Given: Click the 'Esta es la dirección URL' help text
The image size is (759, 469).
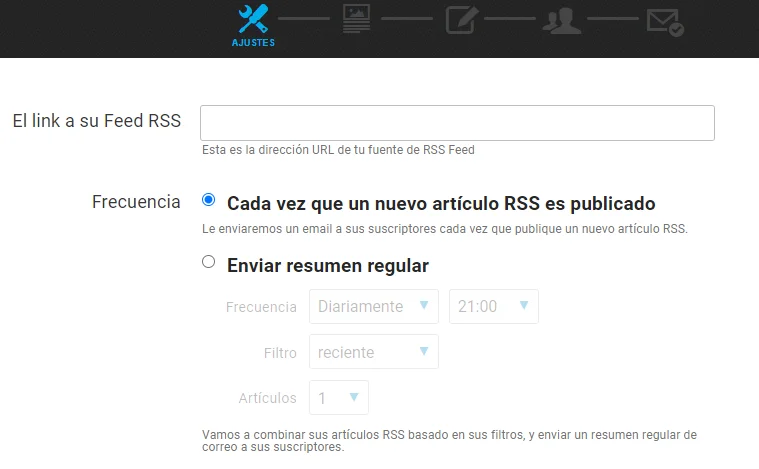Looking at the screenshot, I should (338, 150).
